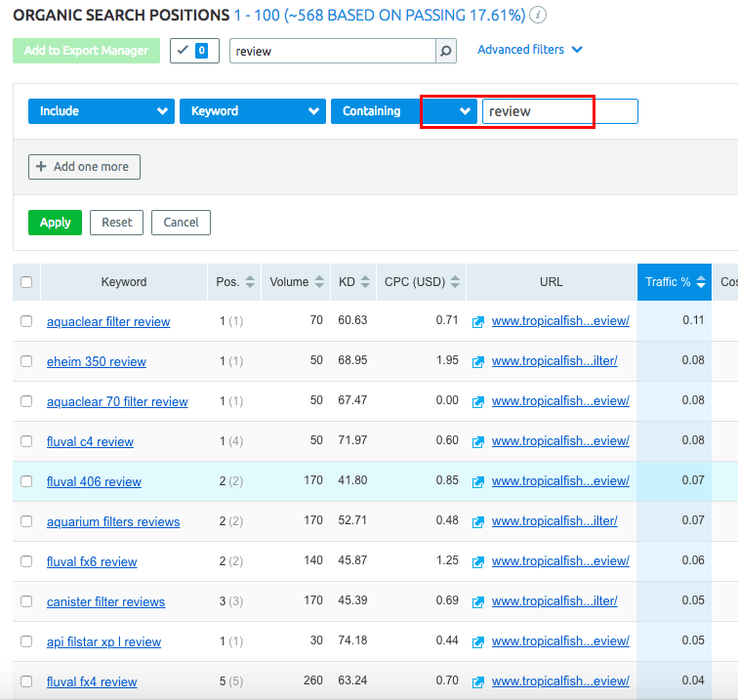Check the aquaclear filter review row
Screen dimensions: 738x700
[x=26, y=321]
